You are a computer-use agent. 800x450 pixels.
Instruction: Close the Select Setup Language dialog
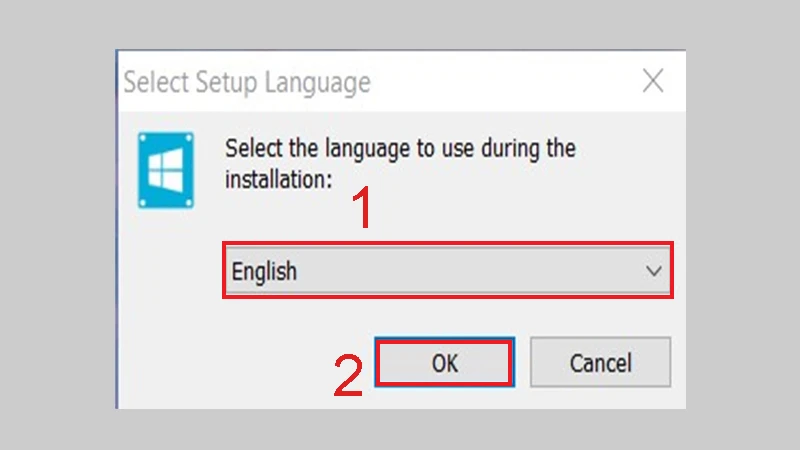click(653, 82)
